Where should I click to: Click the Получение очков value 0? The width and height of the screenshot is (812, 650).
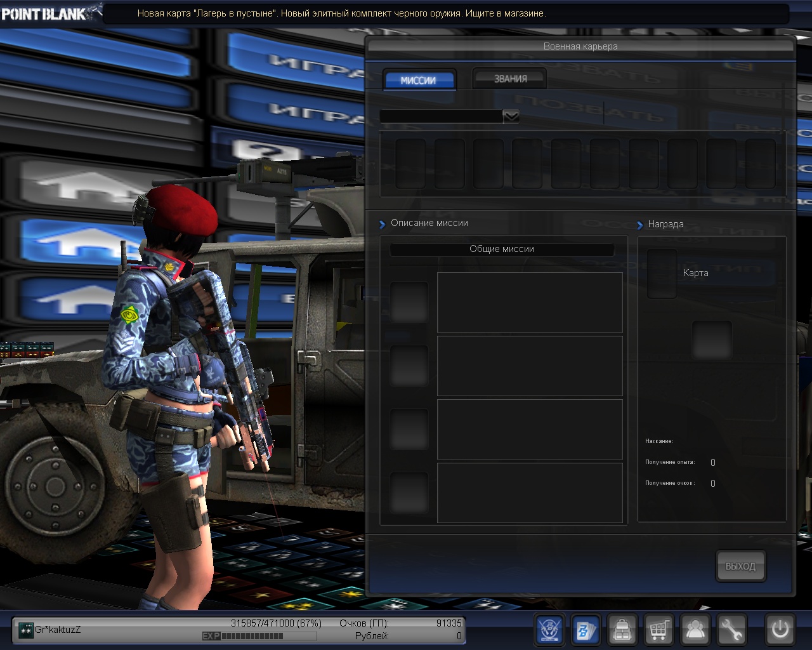(x=713, y=484)
